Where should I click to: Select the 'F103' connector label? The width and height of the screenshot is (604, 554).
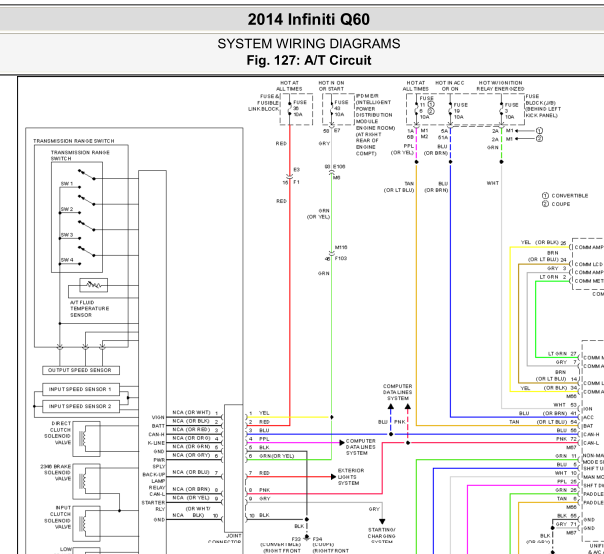341,259
